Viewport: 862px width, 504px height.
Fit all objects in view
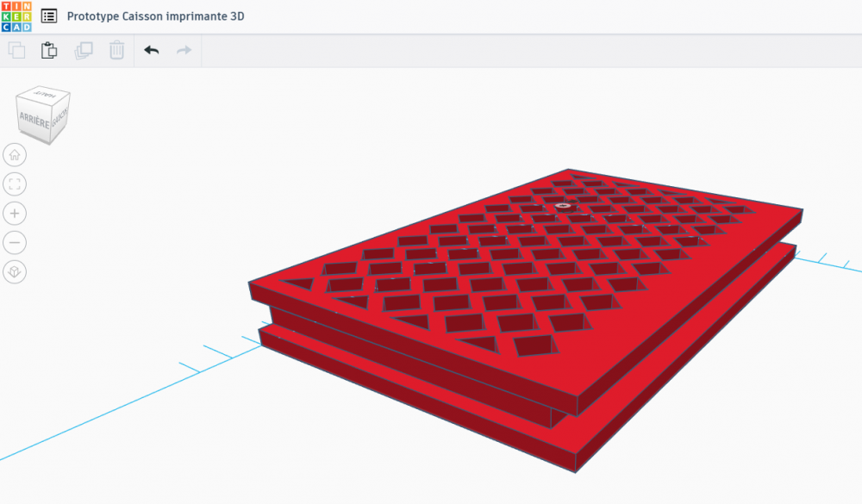pos(15,184)
